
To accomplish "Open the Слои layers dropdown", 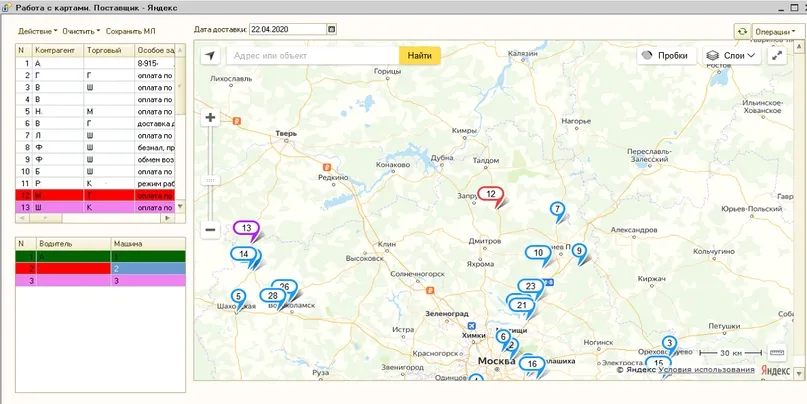I will (732, 56).
